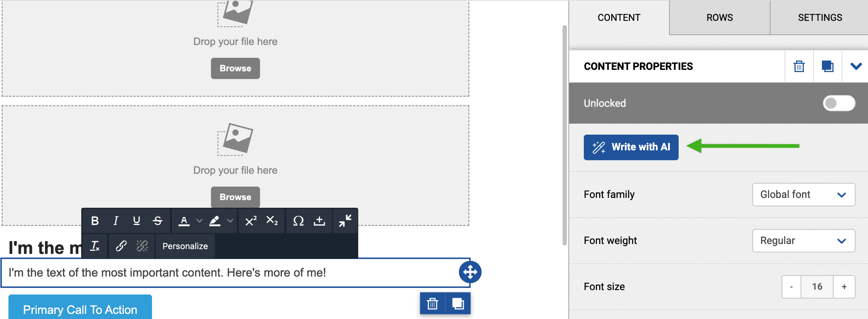Apply superscript formatting

pyautogui.click(x=251, y=221)
